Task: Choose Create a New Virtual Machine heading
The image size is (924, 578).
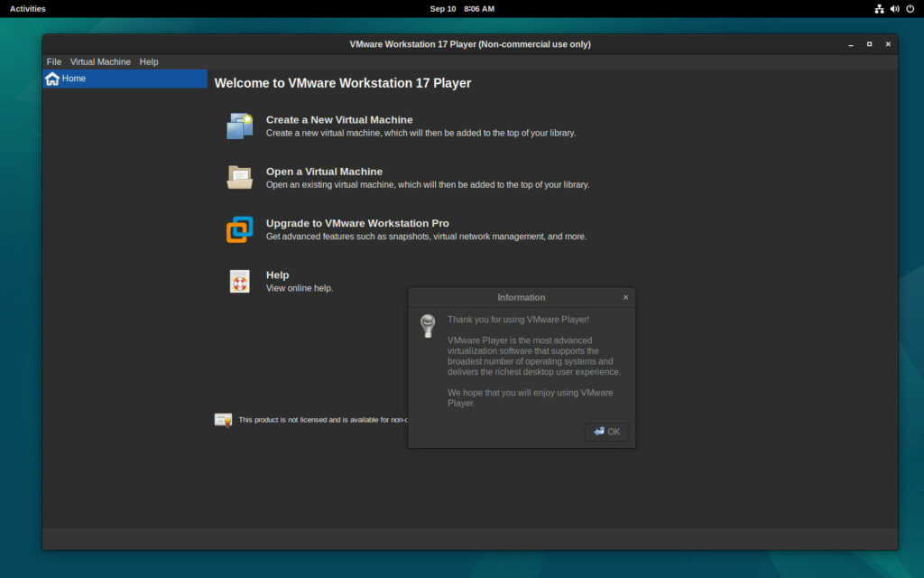Action: click(x=339, y=120)
